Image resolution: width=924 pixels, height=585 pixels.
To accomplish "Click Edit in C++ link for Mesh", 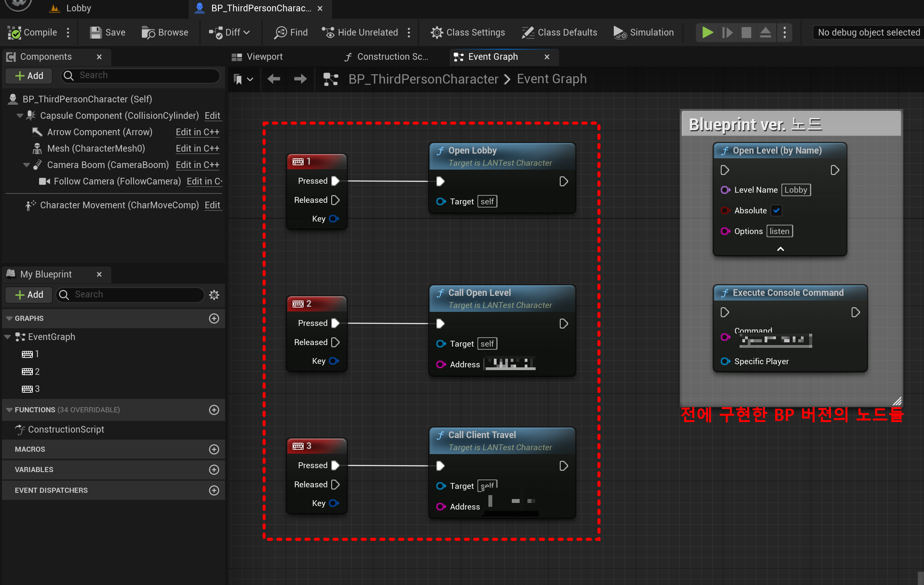I will tap(197, 148).
